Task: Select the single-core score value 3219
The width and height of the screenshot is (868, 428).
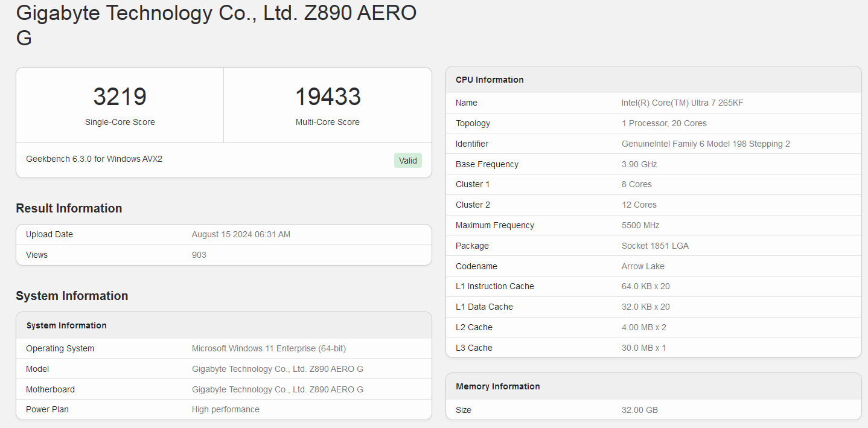Action: click(x=120, y=97)
